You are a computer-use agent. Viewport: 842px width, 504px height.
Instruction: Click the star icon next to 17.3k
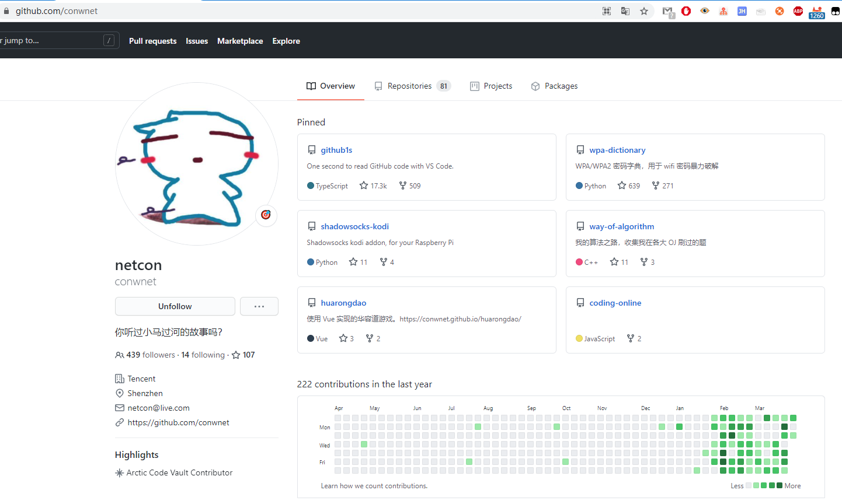tap(364, 185)
